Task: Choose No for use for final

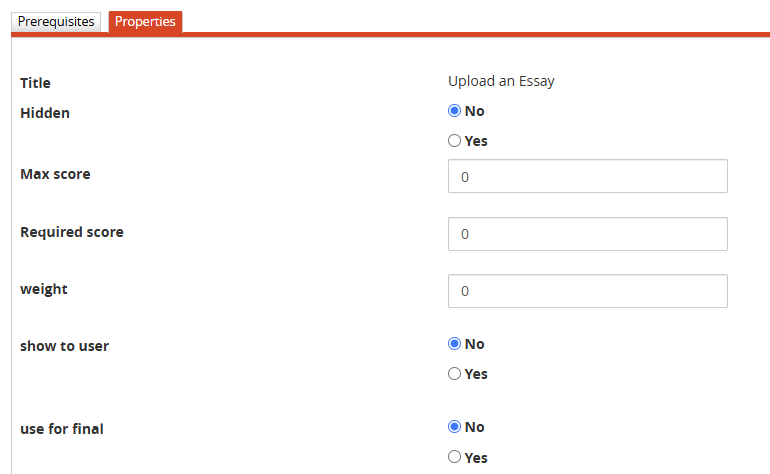Action: (454, 427)
